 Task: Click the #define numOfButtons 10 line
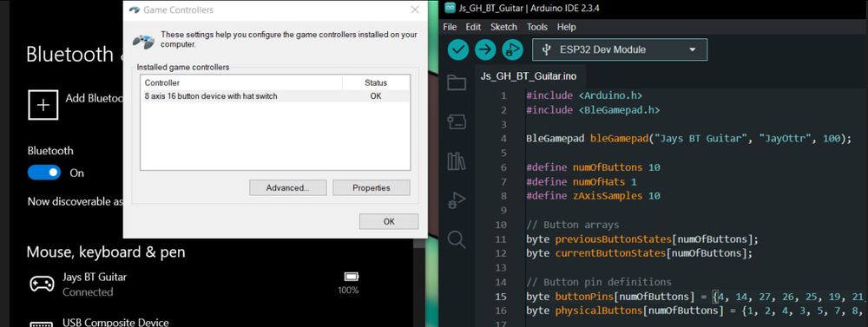593,167
